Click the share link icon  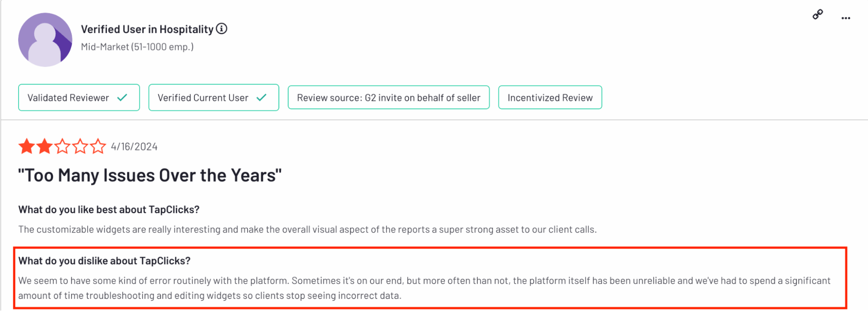pyautogui.click(x=817, y=14)
